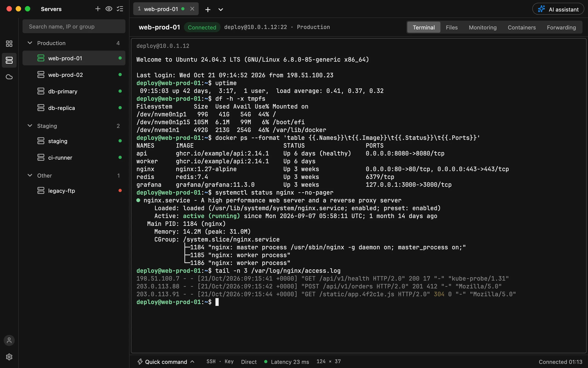
Task: Click the server icon beside db-primary
Action: [x=41, y=91]
